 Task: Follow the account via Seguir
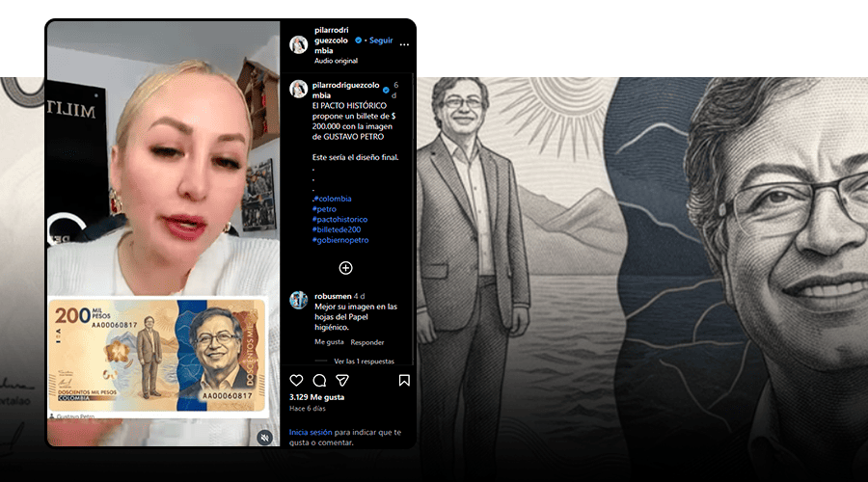click(379, 40)
